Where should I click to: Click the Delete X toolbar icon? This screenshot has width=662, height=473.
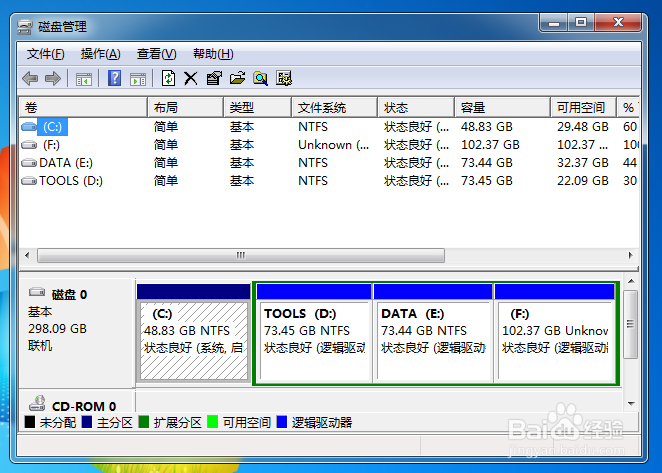click(x=190, y=79)
